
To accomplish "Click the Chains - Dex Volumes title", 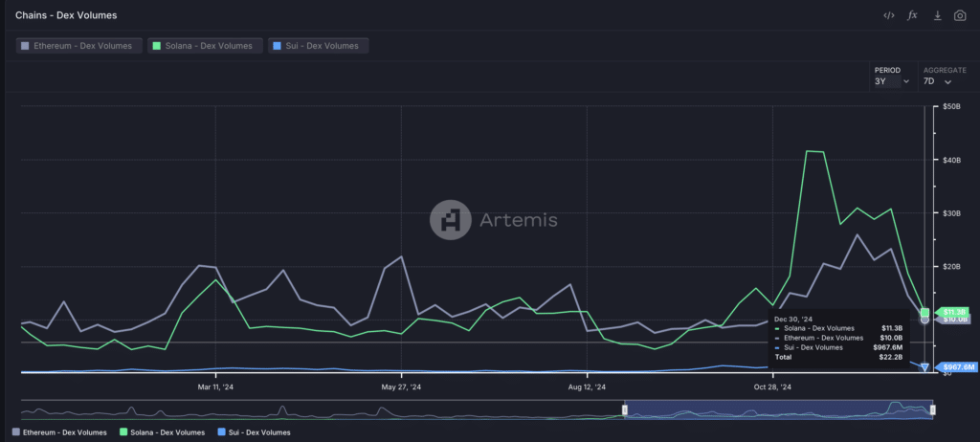I will (x=66, y=15).
